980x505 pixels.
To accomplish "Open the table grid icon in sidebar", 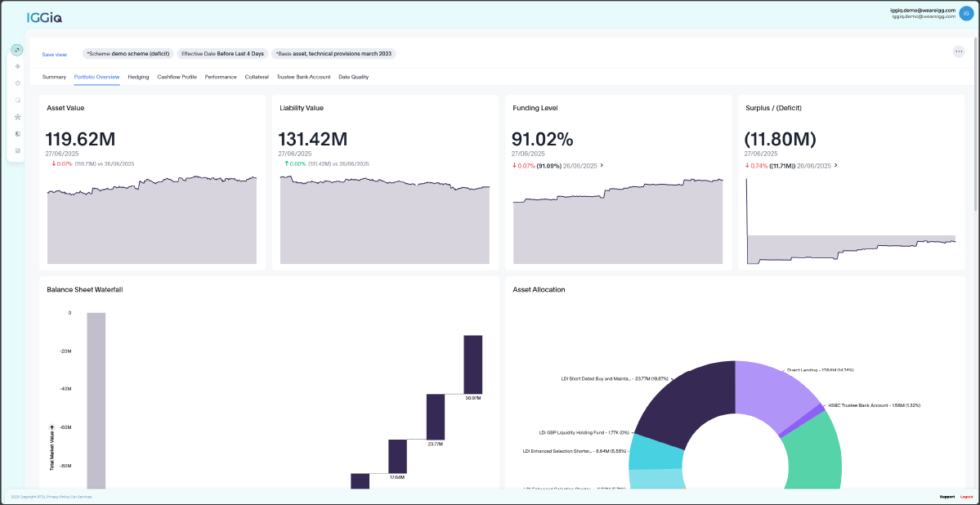I will [17, 150].
